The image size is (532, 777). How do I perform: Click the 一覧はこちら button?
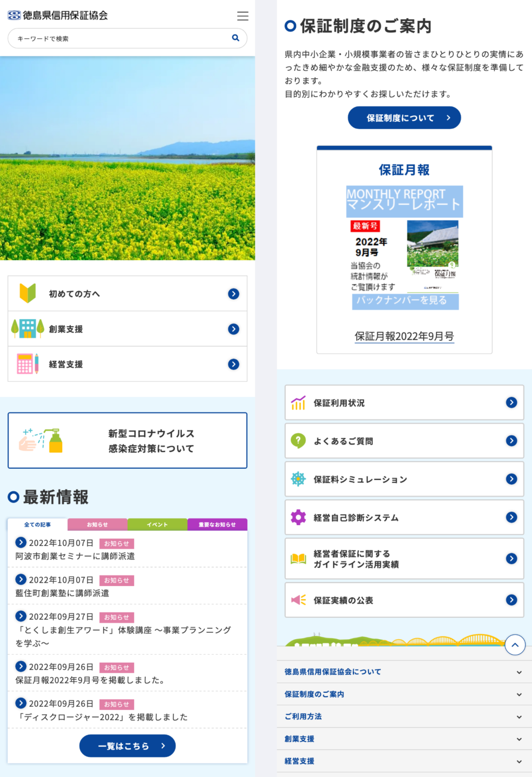pos(128,746)
